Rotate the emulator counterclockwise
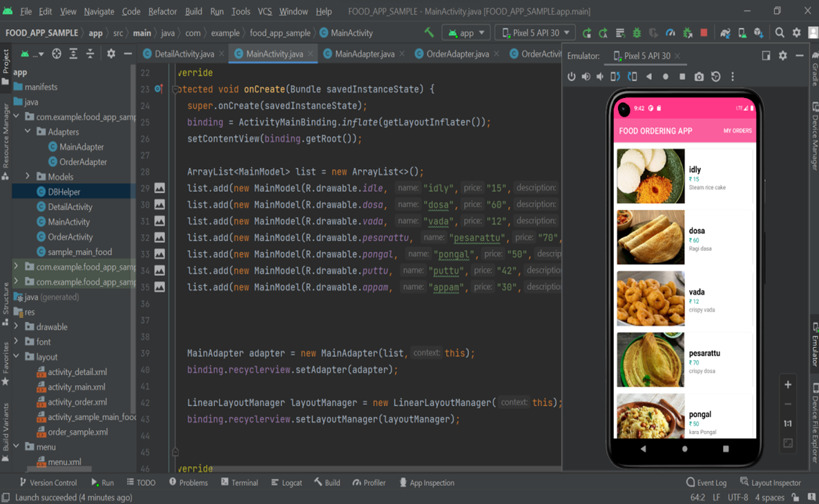 [615, 77]
